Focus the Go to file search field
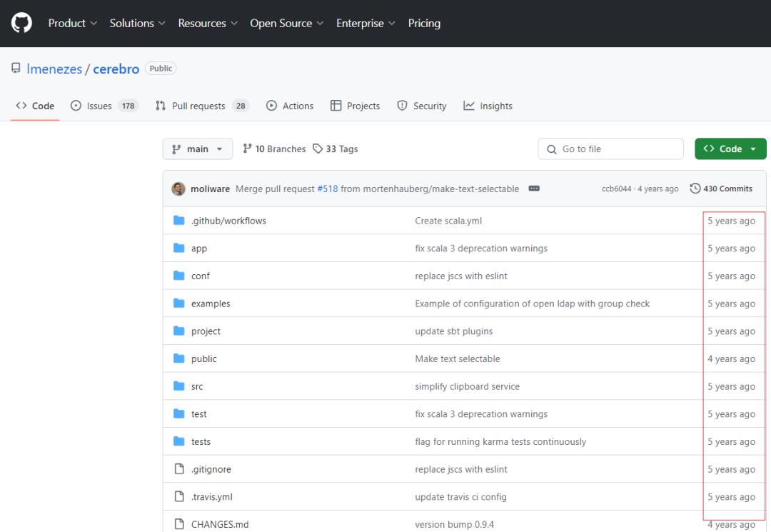Screen dimensions: 771x532 (610, 149)
